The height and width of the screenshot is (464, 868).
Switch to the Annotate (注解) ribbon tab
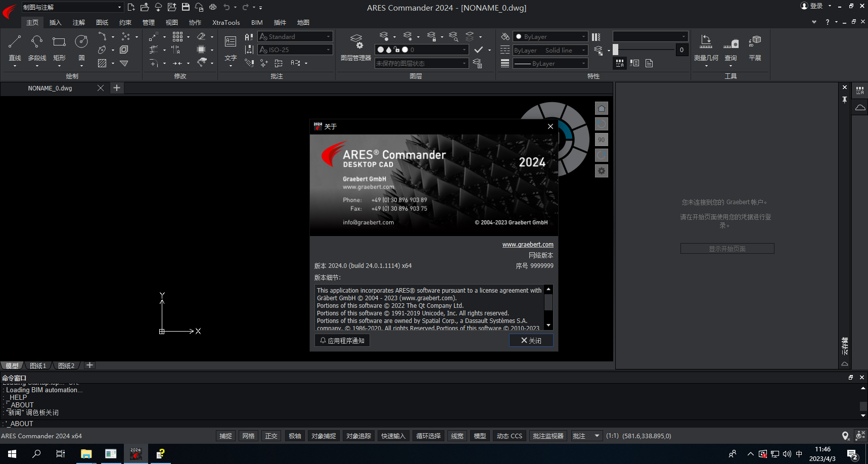[x=78, y=22]
